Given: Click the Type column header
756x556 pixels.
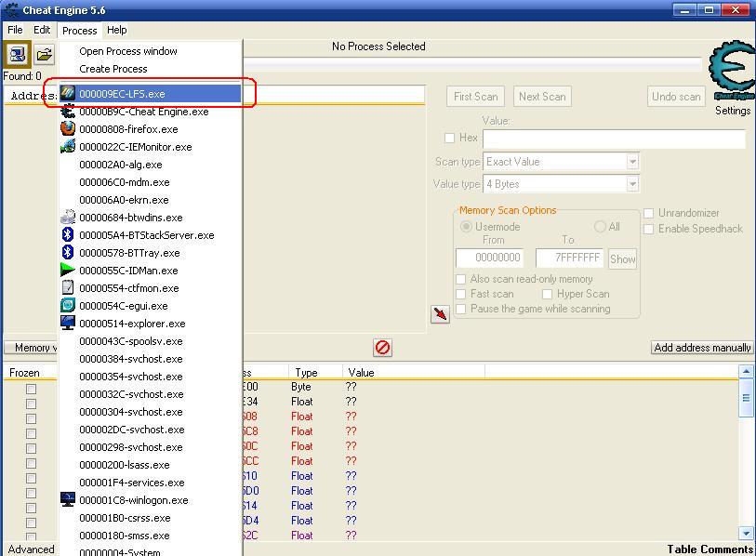Looking at the screenshot, I should coord(315,372).
